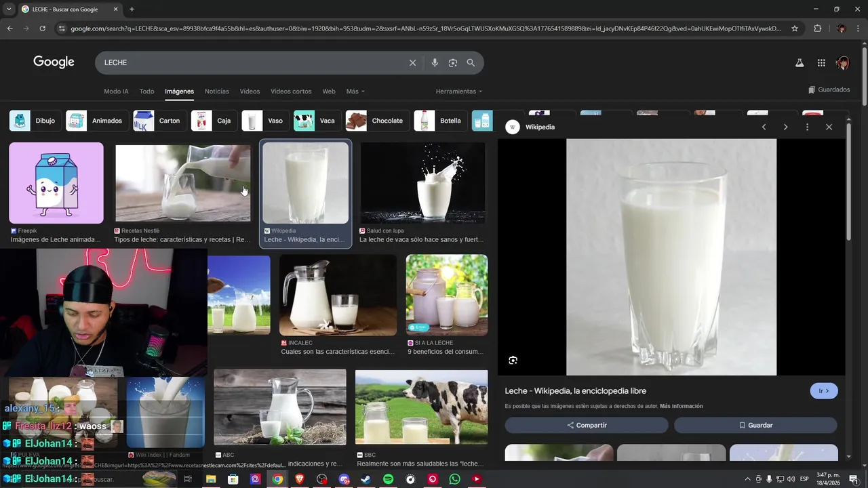Screen dimensions: 868x488
Task: Switch to the Web tab
Action: [329, 91]
